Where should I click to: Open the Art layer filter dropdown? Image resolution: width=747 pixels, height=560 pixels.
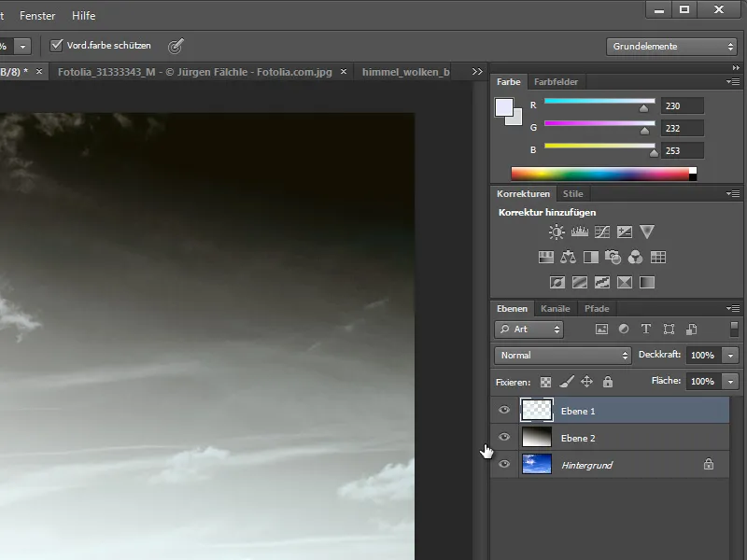529,329
